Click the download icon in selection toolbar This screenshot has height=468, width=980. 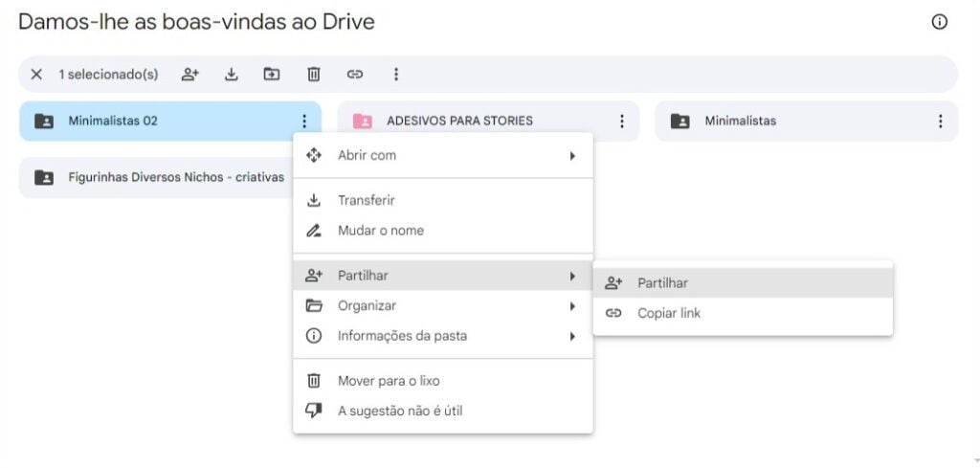[x=231, y=75]
